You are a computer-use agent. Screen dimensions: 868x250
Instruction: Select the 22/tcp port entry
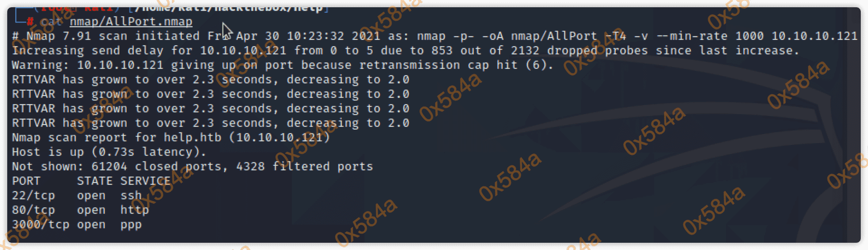coord(33,196)
